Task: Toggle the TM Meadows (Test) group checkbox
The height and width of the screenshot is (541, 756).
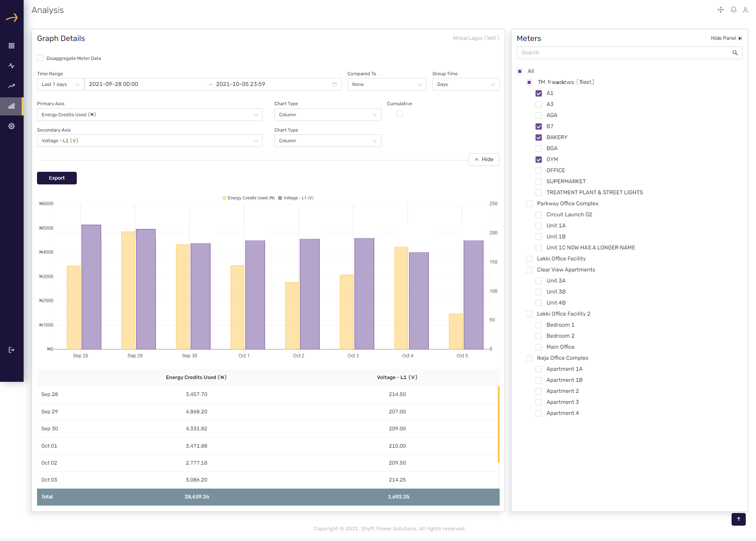Action: pos(529,82)
